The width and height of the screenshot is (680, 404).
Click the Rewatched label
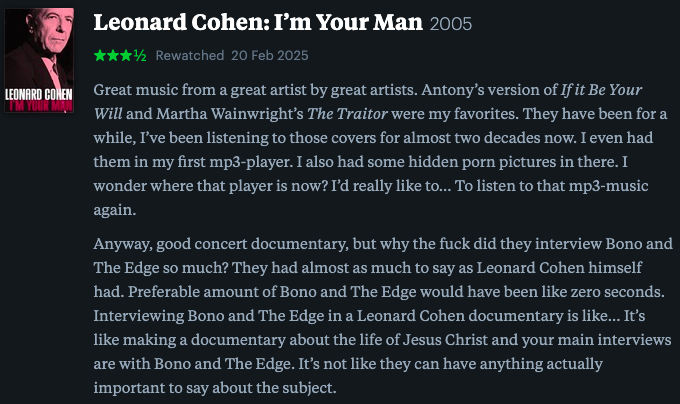tap(190, 55)
